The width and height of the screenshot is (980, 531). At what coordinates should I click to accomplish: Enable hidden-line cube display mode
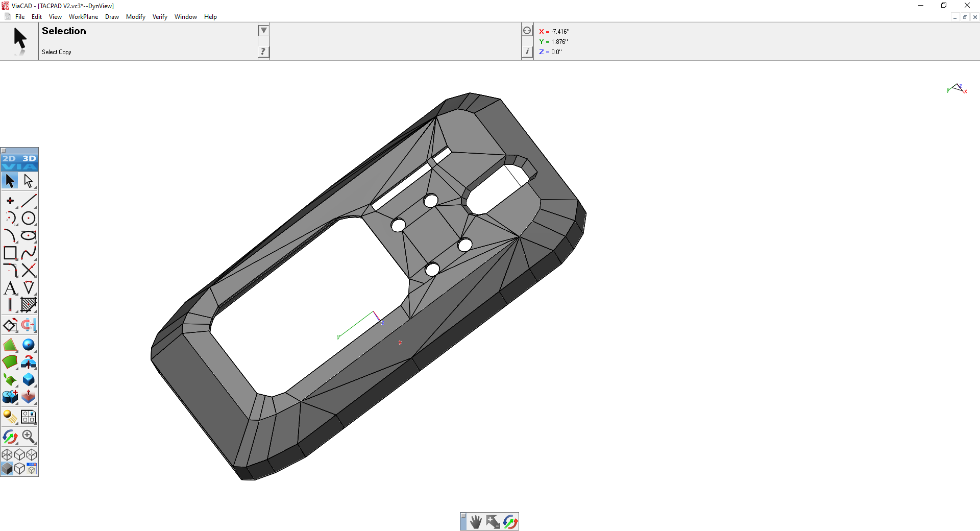19,468
